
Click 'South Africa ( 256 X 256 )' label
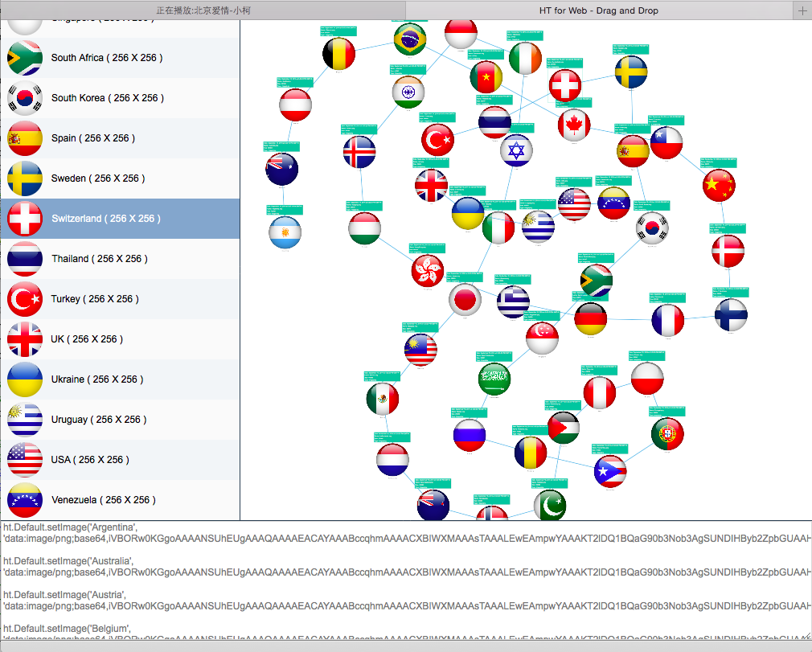coord(107,58)
